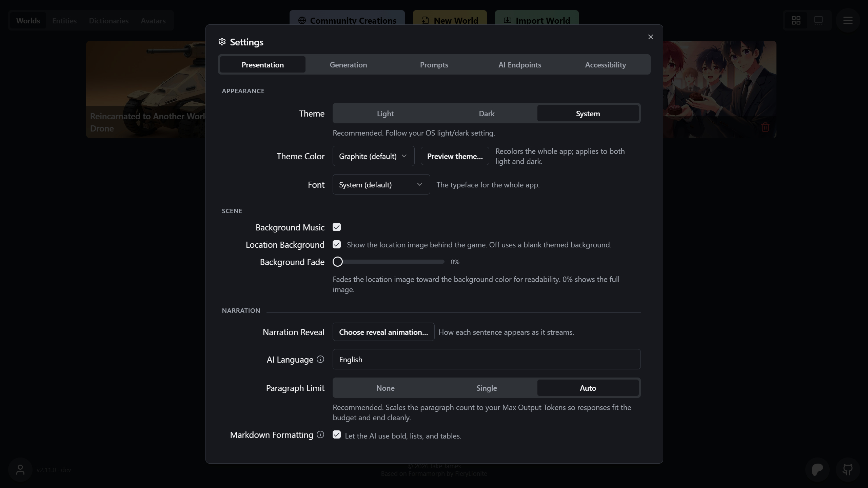This screenshot has height=488, width=868.
Task: Disable the Background Music checkbox
Action: (x=337, y=227)
